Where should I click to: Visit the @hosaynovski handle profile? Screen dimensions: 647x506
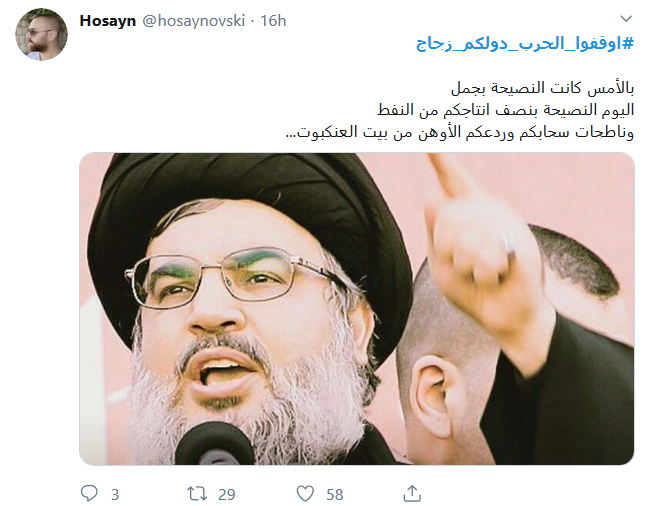coord(194,21)
